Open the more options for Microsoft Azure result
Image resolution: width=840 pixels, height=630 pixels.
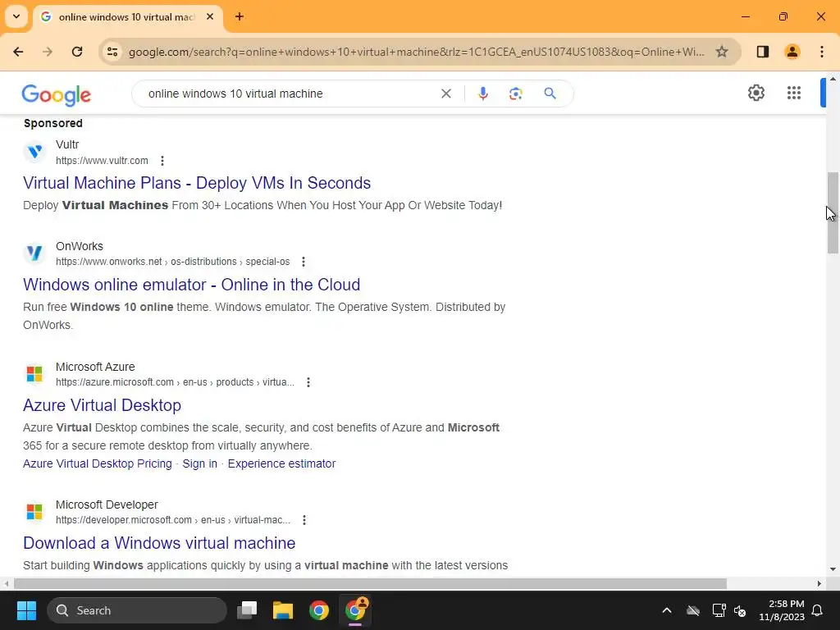pyautogui.click(x=308, y=382)
